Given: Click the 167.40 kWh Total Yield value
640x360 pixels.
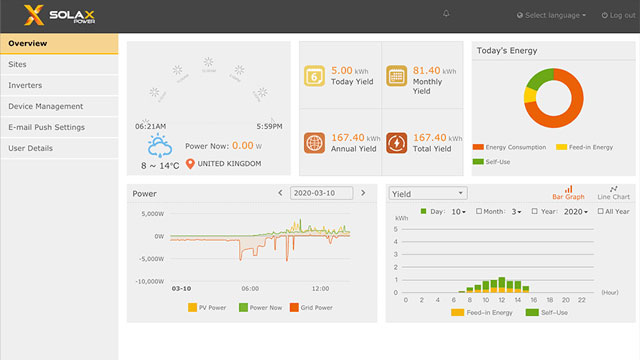Looking at the screenshot, I should click(438, 138).
